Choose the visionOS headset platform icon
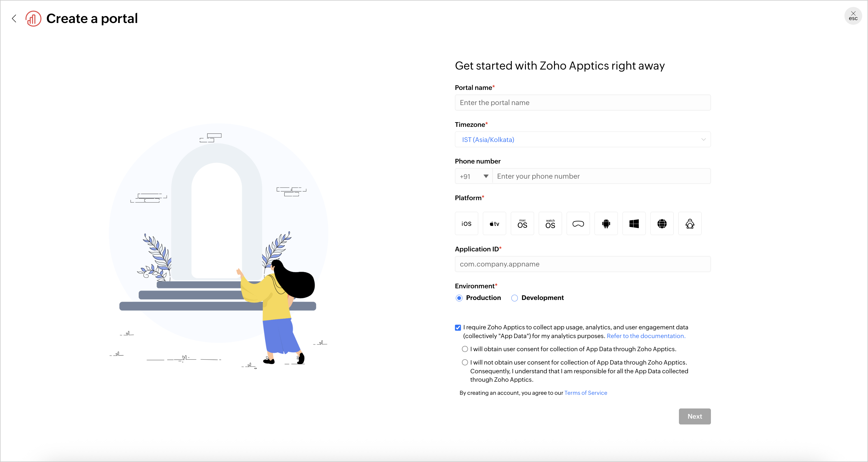This screenshot has width=868, height=462. pos(578,223)
